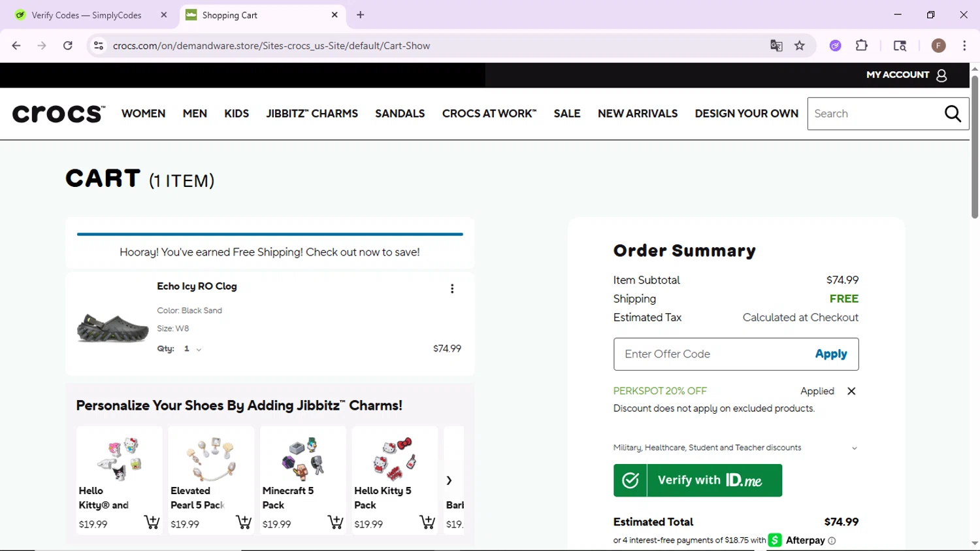Remove the PERKSPOT 20% OFF code
The height and width of the screenshot is (551, 980).
coord(851,391)
